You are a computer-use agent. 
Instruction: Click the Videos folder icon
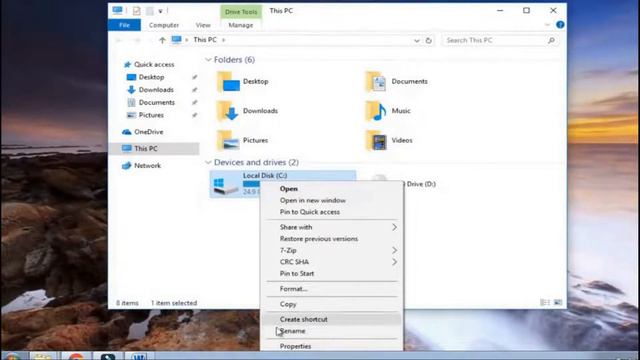point(376,140)
